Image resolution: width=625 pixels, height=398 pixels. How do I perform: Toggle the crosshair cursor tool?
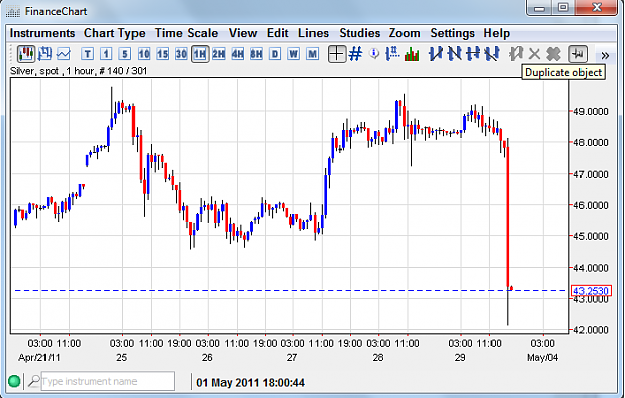[x=337, y=53]
